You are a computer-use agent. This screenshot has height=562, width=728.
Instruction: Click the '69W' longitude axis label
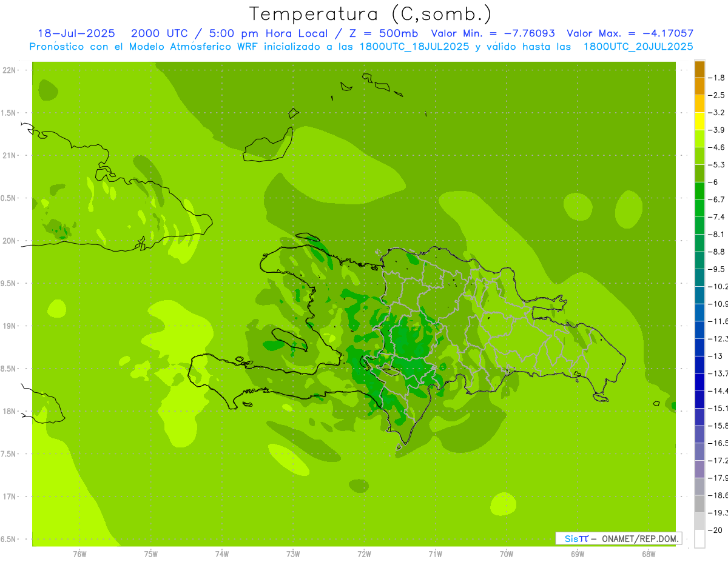click(578, 554)
